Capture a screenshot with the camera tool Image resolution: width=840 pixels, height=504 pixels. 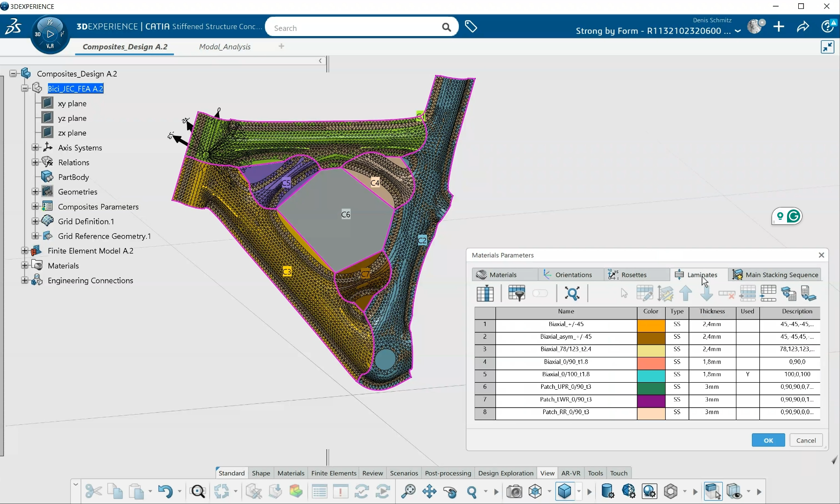[514, 491]
